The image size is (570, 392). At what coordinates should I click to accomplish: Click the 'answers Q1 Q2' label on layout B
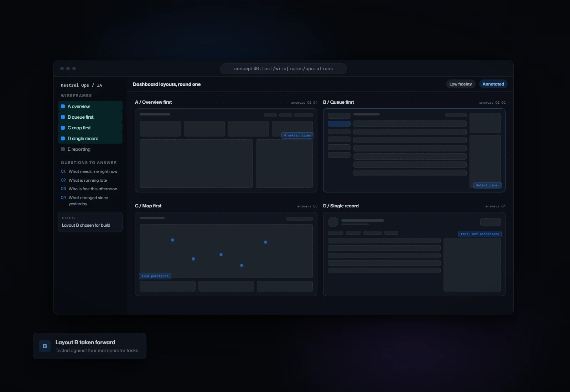tap(492, 103)
